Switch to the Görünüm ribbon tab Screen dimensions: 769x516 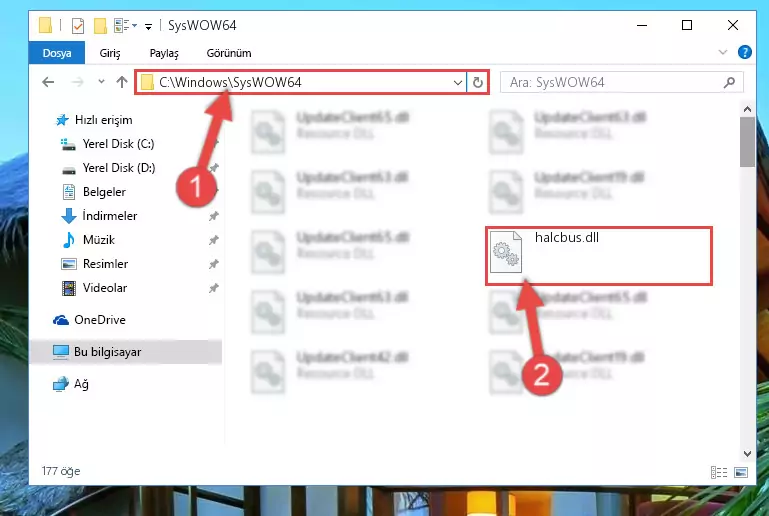click(x=229, y=53)
